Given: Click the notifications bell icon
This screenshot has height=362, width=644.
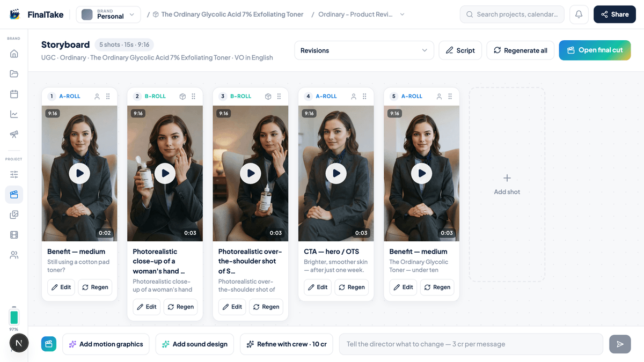Looking at the screenshot, I should coord(579,14).
